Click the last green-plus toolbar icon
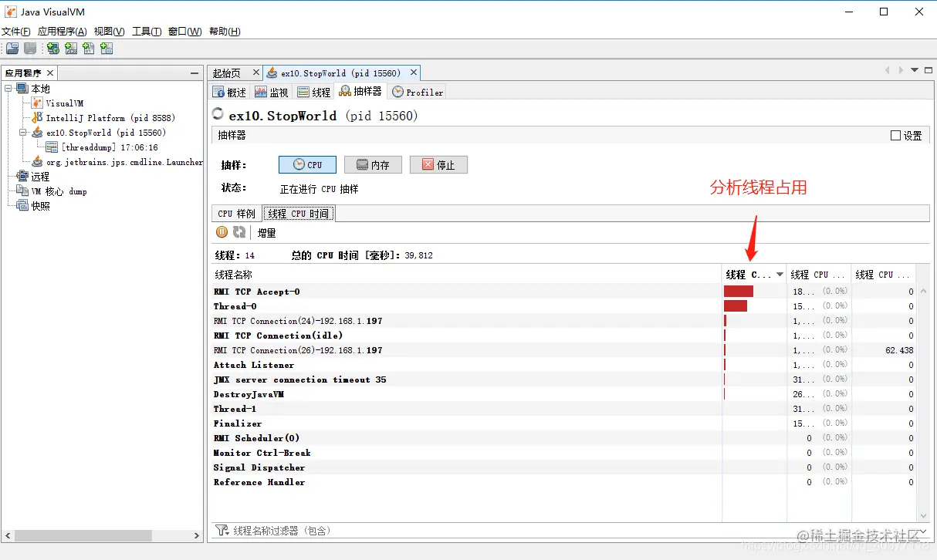937x560 pixels. point(107,49)
